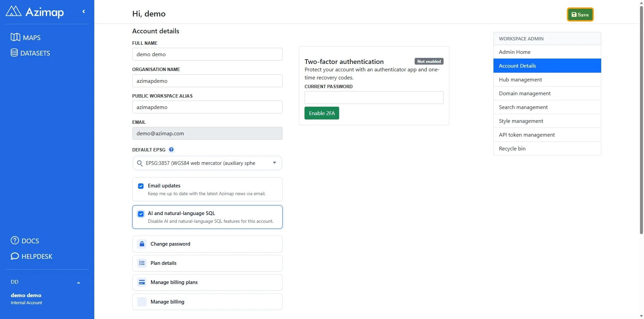Viewport: 644px width, 319px height.
Task: Click the Datasets database icon
Action: 14,52
